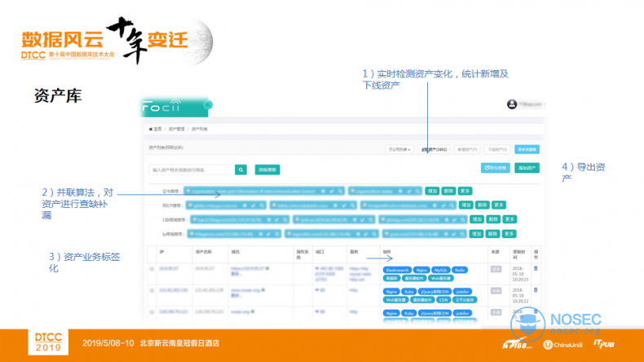Click the Elasticsearch component tag

point(397,270)
